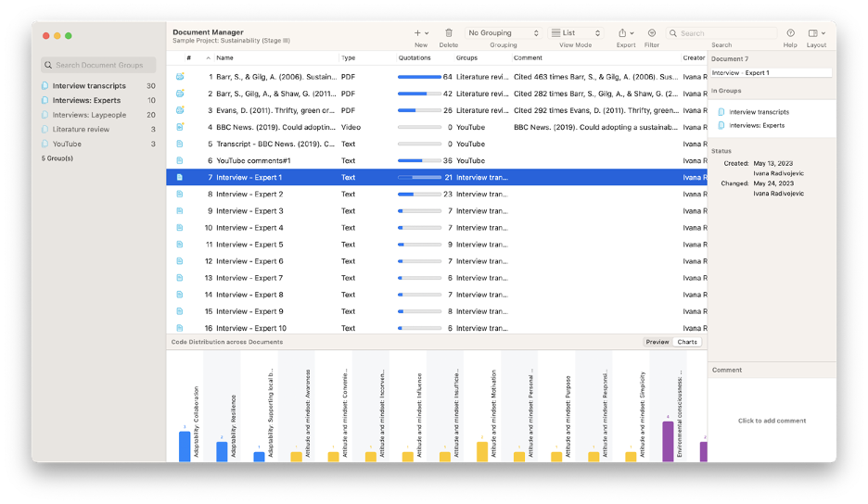Click the video document icon of BBC News row
This screenshot has height=504, width=868.
tap(180, 127)
